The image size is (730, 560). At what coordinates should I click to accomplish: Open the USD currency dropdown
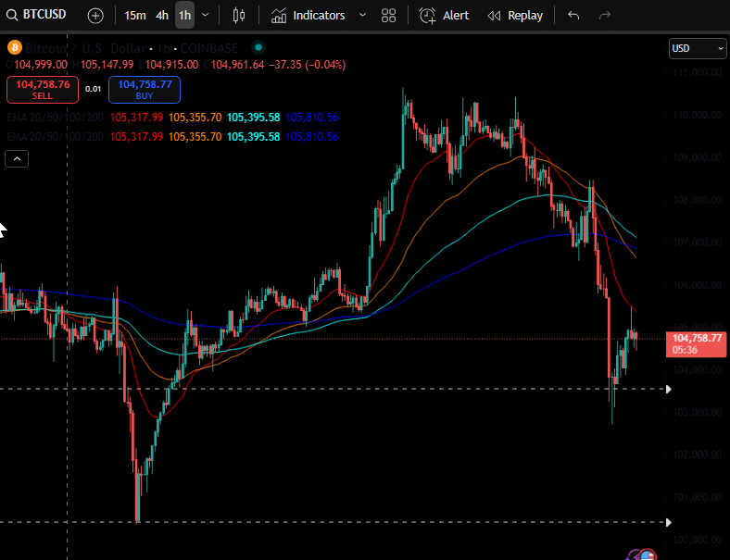click(698, 48)
